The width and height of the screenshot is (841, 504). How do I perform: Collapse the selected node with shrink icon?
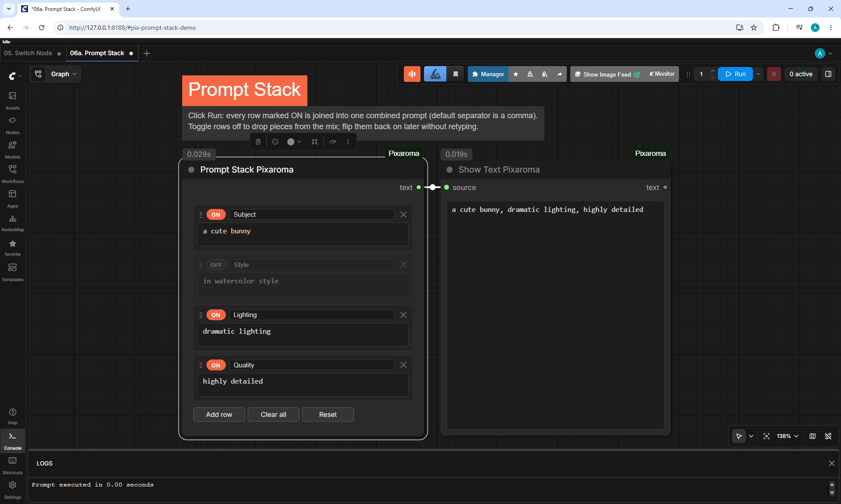pos(314,141)
